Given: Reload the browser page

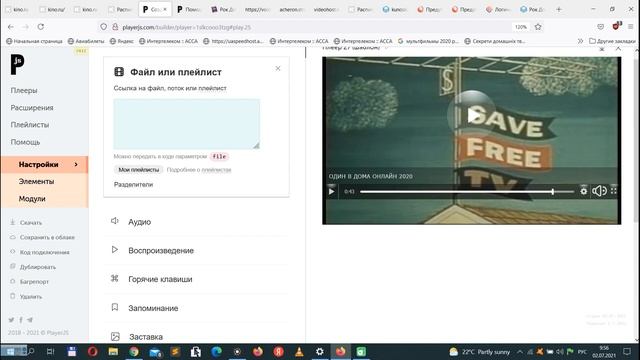Looking at the screenshot, I should tap(40, 27).
